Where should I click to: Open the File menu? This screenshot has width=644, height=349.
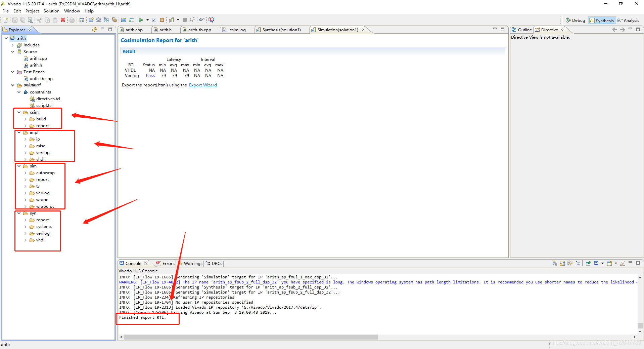(x=5, y=11)
